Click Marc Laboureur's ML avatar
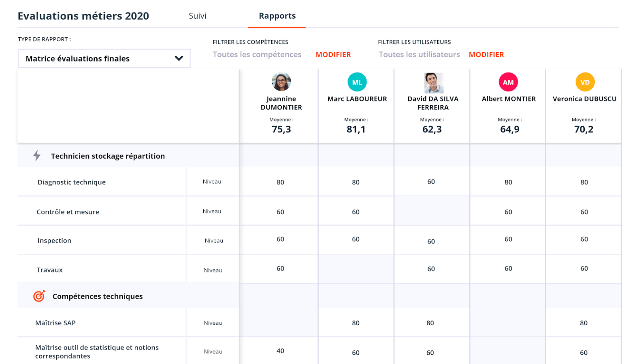 pos(357,82)
